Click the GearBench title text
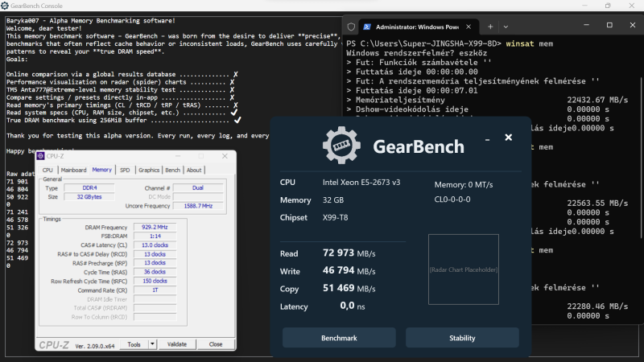The width and height of the screenshot is (644, 362). tap(419, 147)
